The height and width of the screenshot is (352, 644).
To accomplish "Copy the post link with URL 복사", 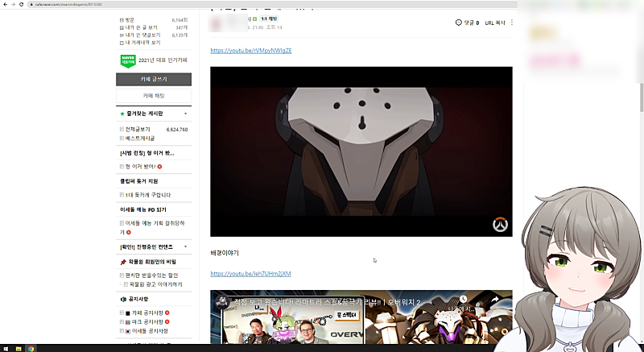I will click(x=495, y=23).
